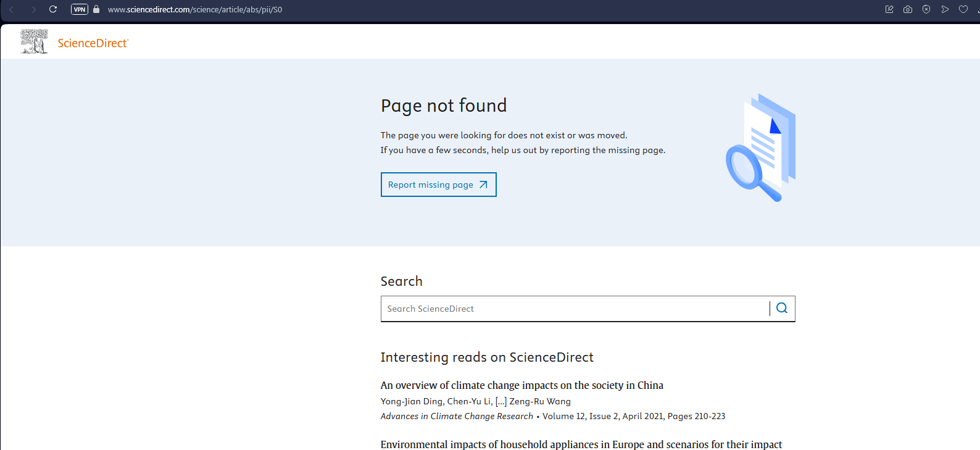Image resolution: width=980 pixels, height=450 pixels.
Task: Click the Advances in Climate Change Research journal name
Action: (x=457, y=416)
